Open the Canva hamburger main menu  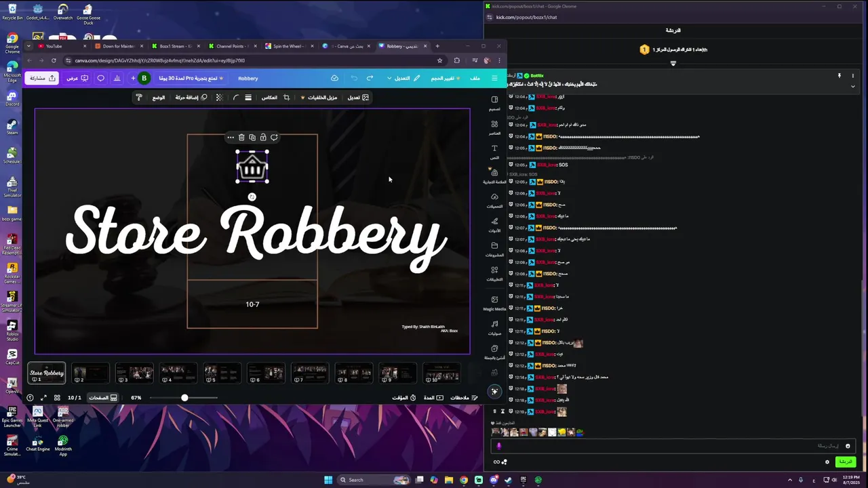click(x=494, y=78)
